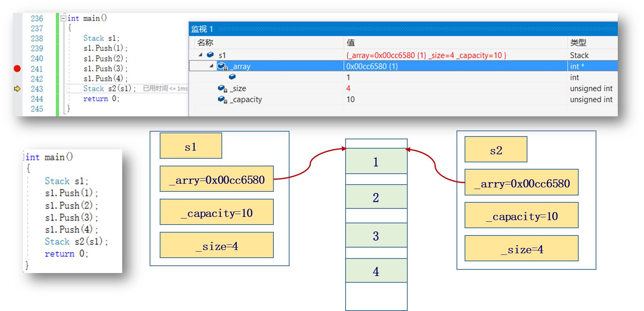Click 'int main()' in the lower code snippet

click(49, 157)
